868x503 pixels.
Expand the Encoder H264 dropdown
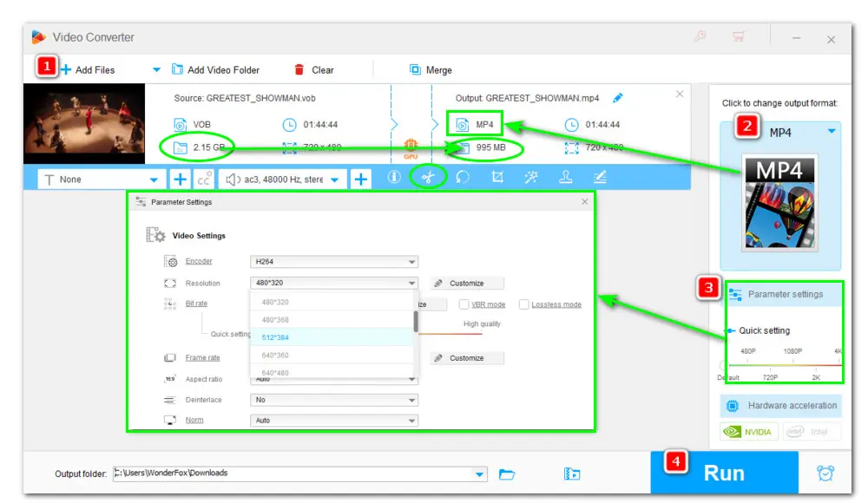(334, 261)
